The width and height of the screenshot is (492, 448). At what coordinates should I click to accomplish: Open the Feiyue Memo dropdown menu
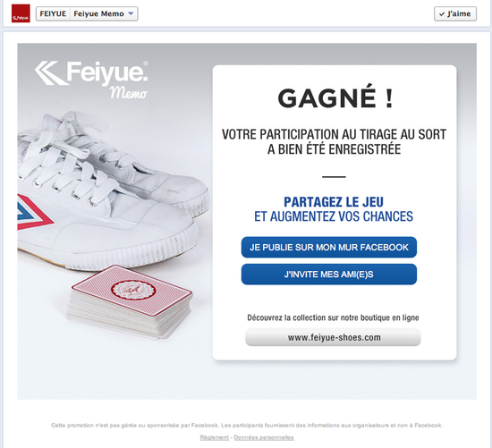pos(104,13)
